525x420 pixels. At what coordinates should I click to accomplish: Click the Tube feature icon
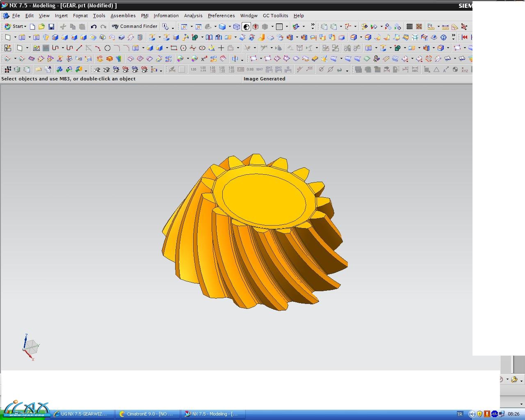(x=121, y=37)
